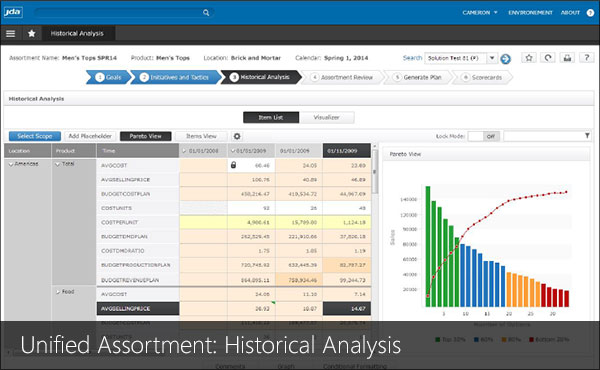Select the Item List tab
Viewport: 600px width, 370px height.
tap(271, 117)
